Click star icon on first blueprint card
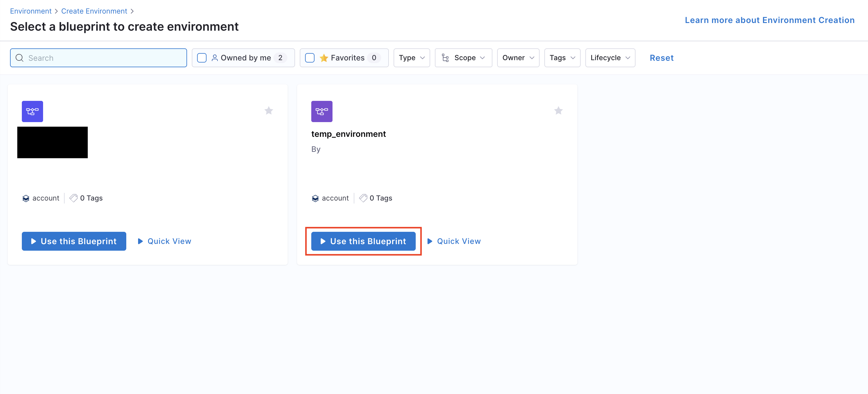868x394 pixels. [268, 111]
